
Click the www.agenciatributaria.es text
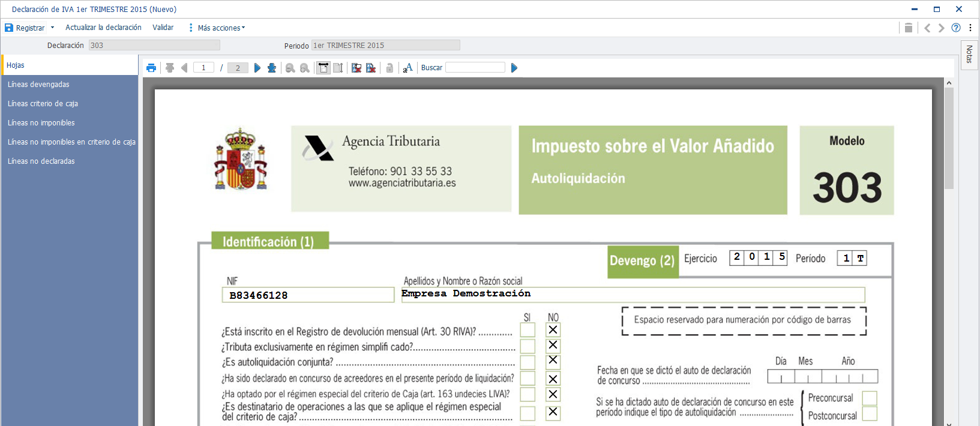click(x=402, y=183)
